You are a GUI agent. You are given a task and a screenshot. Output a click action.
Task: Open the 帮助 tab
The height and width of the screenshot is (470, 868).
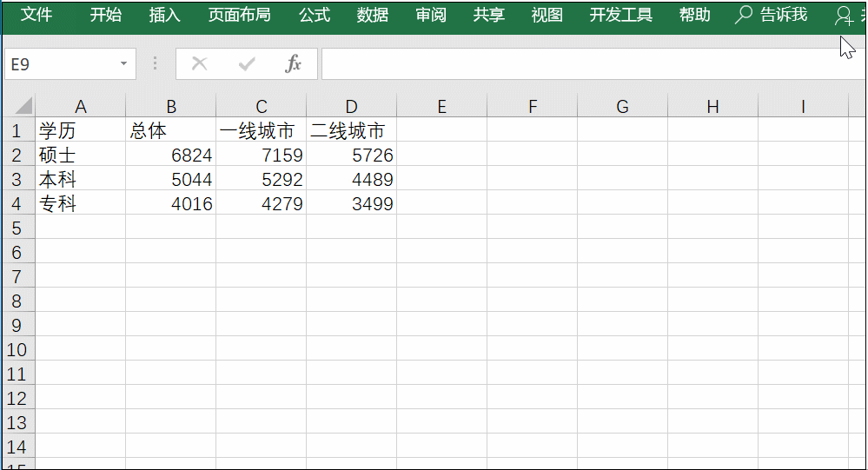tap(695, 15)
